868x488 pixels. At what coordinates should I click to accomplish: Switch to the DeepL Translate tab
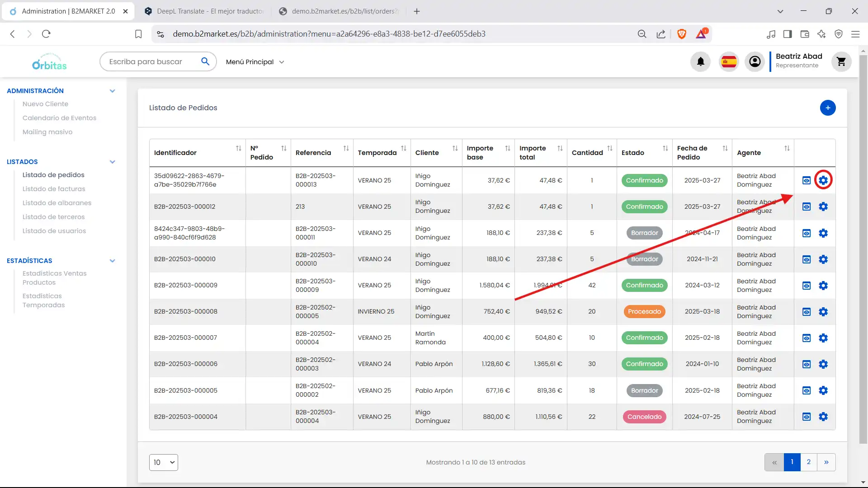tap(203, 11)
